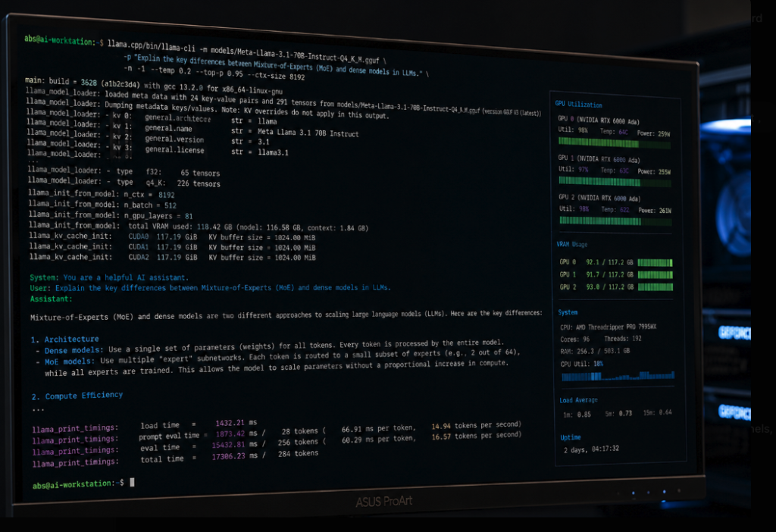Select "14.94 tokens per second"
This screenshot has width=776, height=532.
click(476, 425)
